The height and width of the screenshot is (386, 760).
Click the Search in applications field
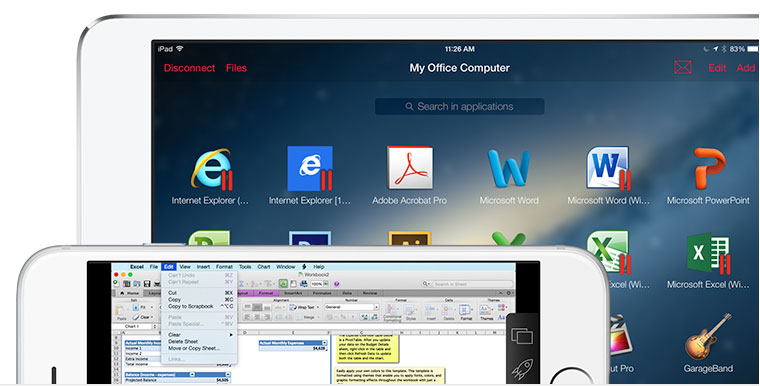[x=459, y=106]
